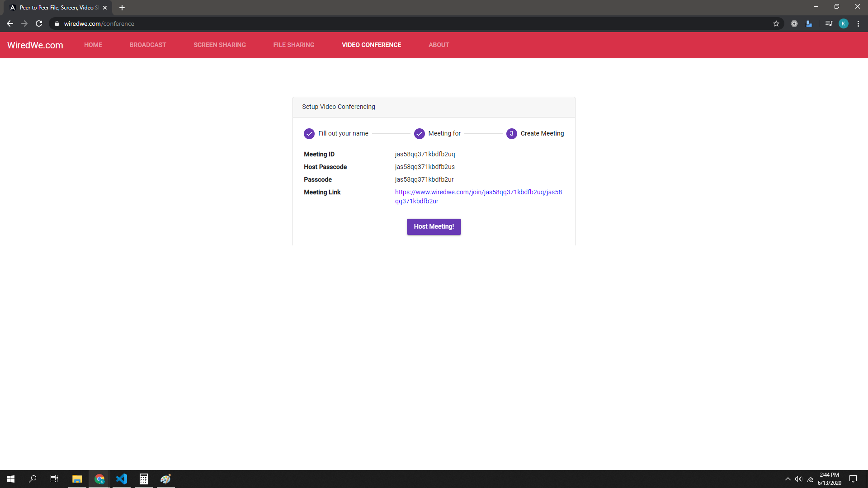The width and height of the screenshot is (868, 488).
Task: Go to the FILE SHARING page
Action: pos(294,45)
